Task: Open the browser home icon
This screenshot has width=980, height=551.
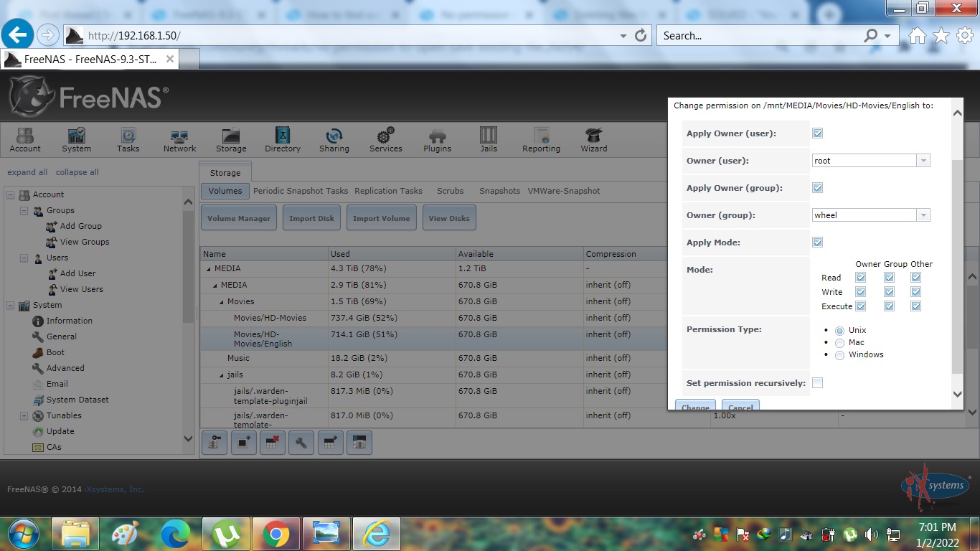Action: click(x=917, y=35)
